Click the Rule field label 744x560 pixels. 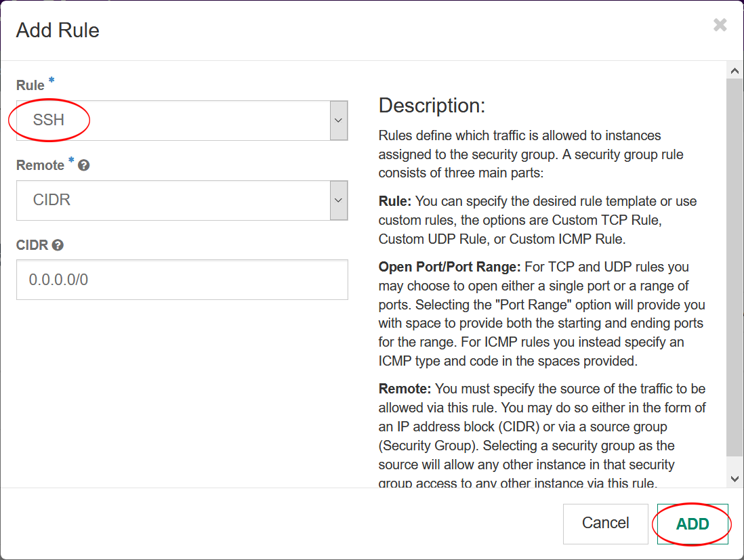pyautogui.click(x=30, y=86)
